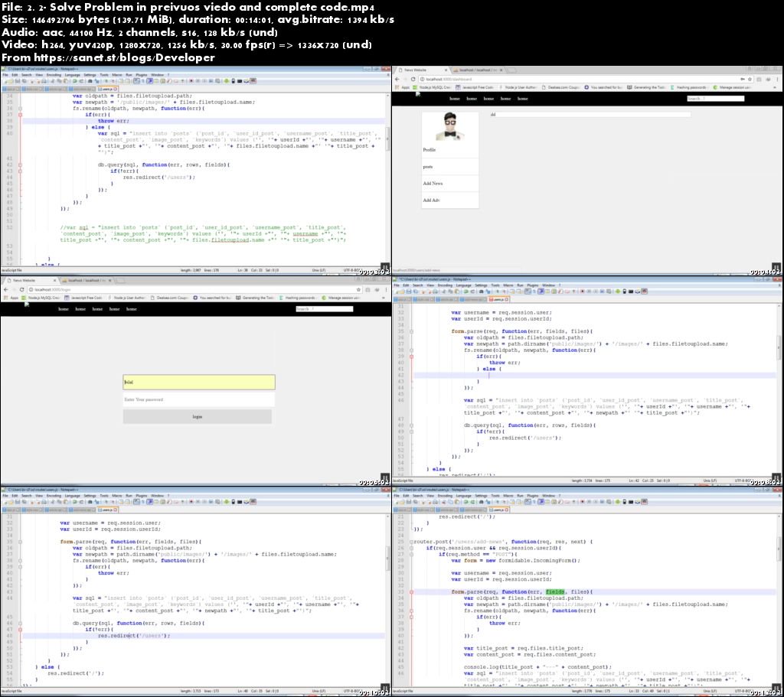Screen dimensions: 784x697
Task: Expand bookmarks overflow chevron in login browser
Action: point(384,298)
